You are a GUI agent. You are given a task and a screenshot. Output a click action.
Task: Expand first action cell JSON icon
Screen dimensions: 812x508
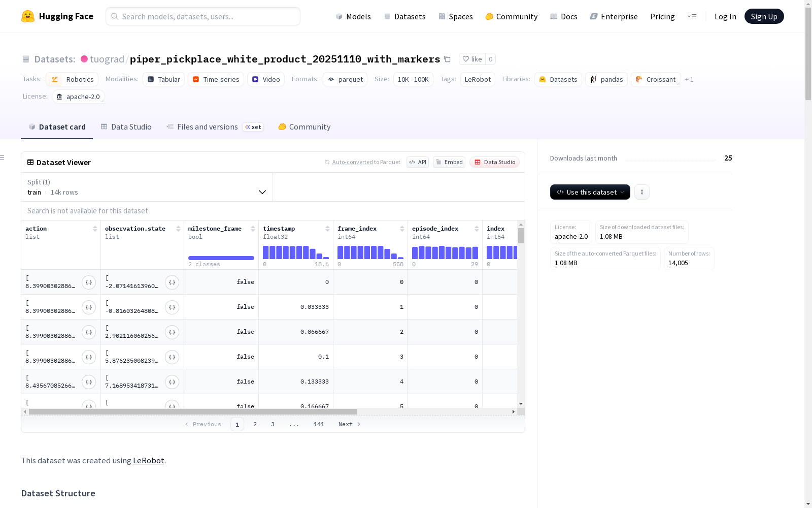[x=89, y=282]
